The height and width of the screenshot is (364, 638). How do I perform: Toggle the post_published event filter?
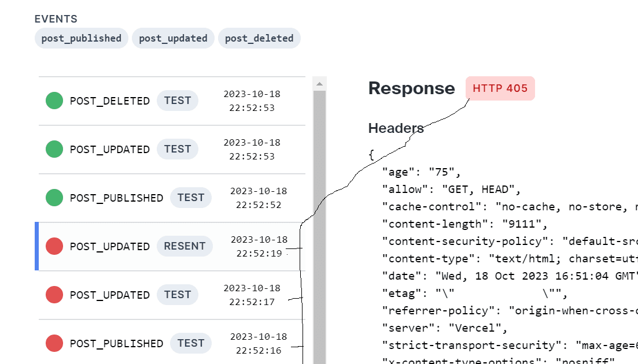pos(81,38)
